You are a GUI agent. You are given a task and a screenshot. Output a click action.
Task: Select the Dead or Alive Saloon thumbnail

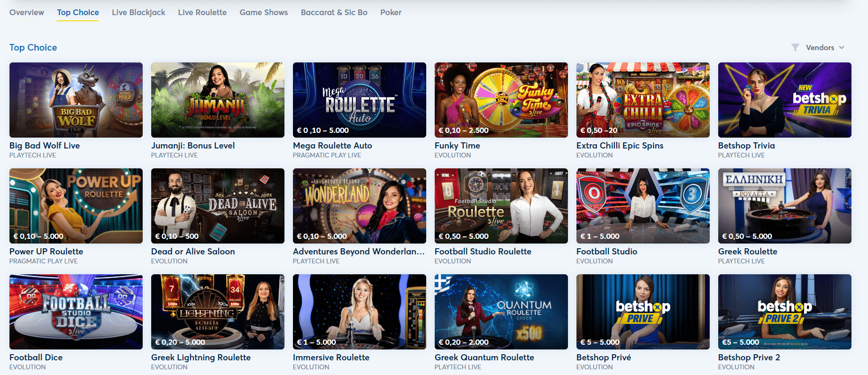point(218,206)
